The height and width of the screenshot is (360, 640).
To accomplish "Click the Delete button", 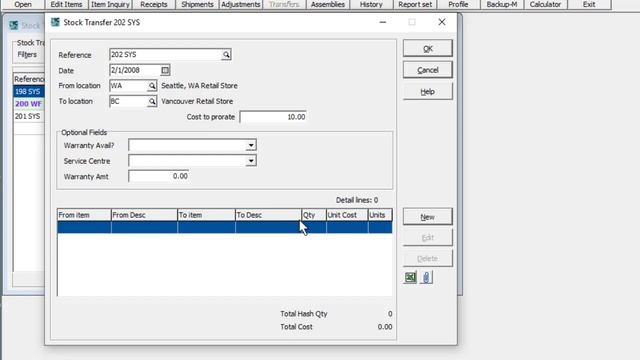I will (x=427, y=259).
